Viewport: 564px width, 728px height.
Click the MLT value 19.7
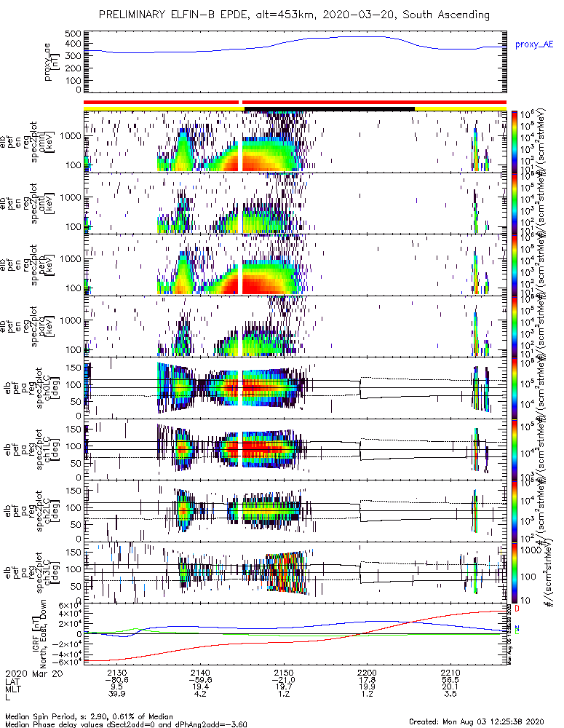pos(284,687)
